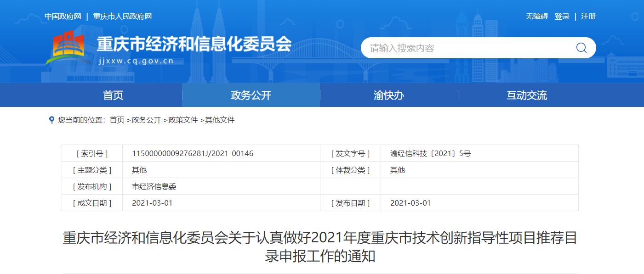
Task: Click the index number 11500000009276281J/2021-00146
Action: (193, 153)
